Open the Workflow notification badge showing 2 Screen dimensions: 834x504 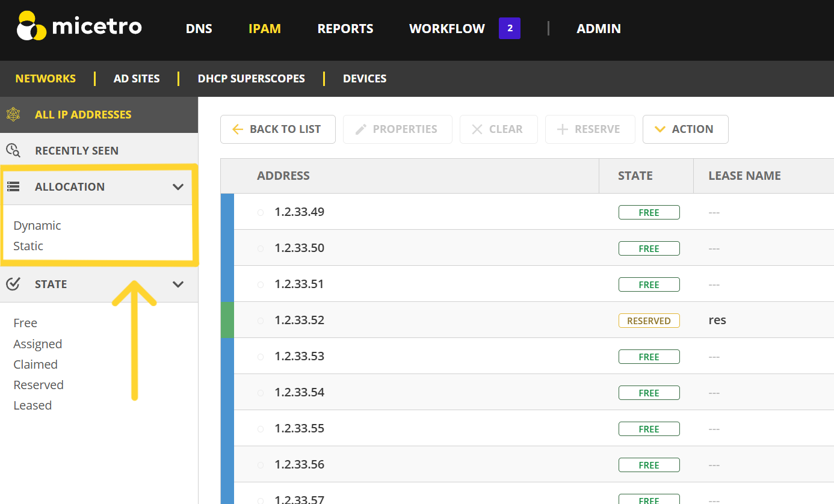[509, 28]
